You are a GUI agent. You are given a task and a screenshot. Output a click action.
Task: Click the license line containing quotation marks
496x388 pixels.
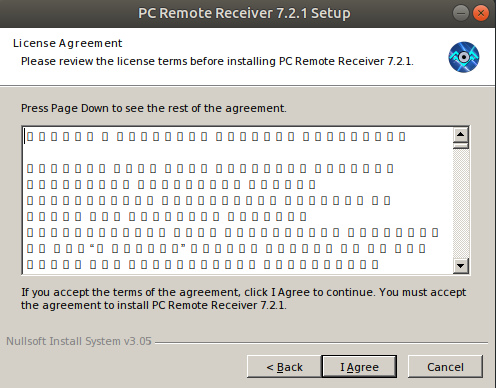(x=226, y=249)
